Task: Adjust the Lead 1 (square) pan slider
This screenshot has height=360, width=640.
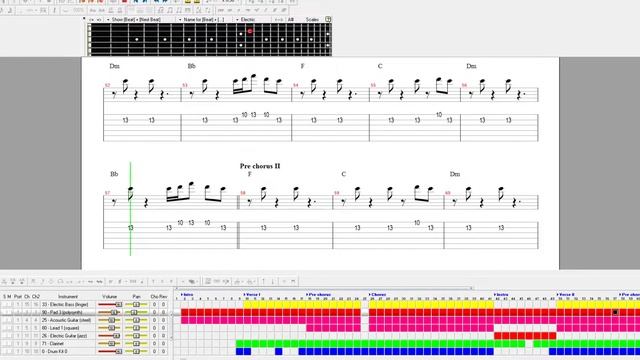Action: [136, 328]
